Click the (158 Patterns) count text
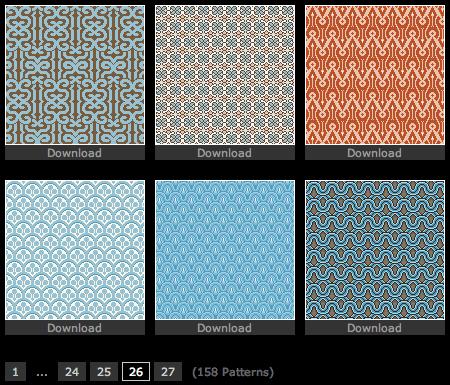 click(x=233, y=372)
